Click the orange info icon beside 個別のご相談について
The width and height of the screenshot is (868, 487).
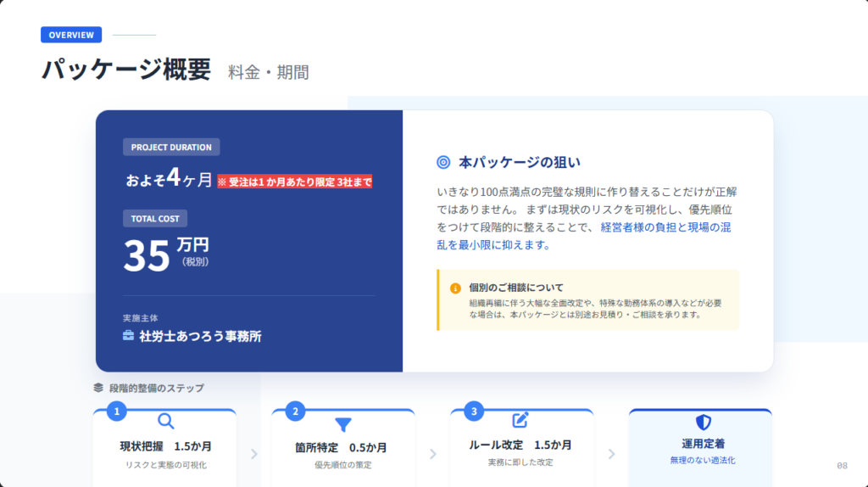[455, 288]
